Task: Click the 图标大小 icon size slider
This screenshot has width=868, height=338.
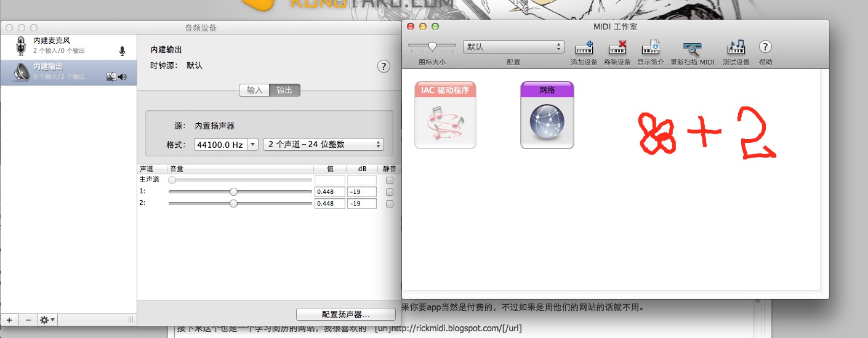Action: [432, 46]
